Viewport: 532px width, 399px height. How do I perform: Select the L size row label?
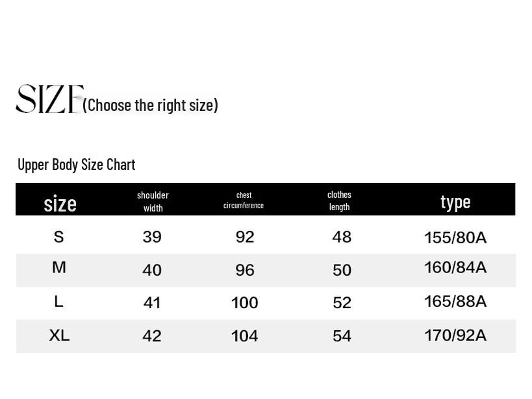(x=58, y=302)
